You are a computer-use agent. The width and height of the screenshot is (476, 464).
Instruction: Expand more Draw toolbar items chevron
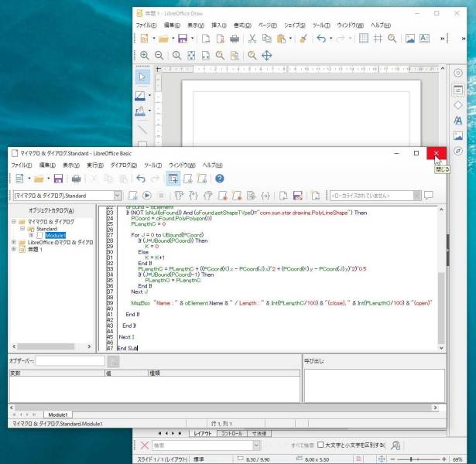442,39
